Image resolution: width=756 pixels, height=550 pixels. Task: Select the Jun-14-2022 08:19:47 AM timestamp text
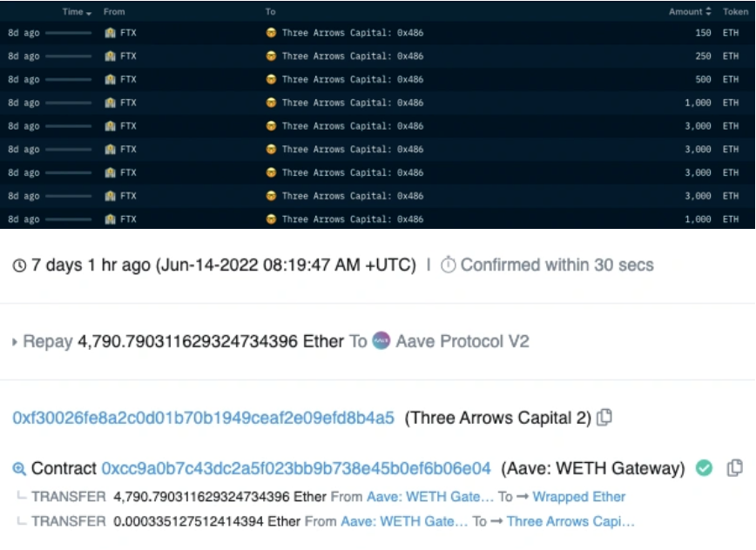click(x=287, y=265)
